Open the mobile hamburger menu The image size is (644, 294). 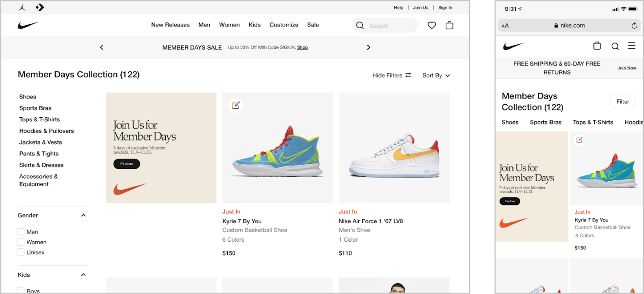point(631,46)
